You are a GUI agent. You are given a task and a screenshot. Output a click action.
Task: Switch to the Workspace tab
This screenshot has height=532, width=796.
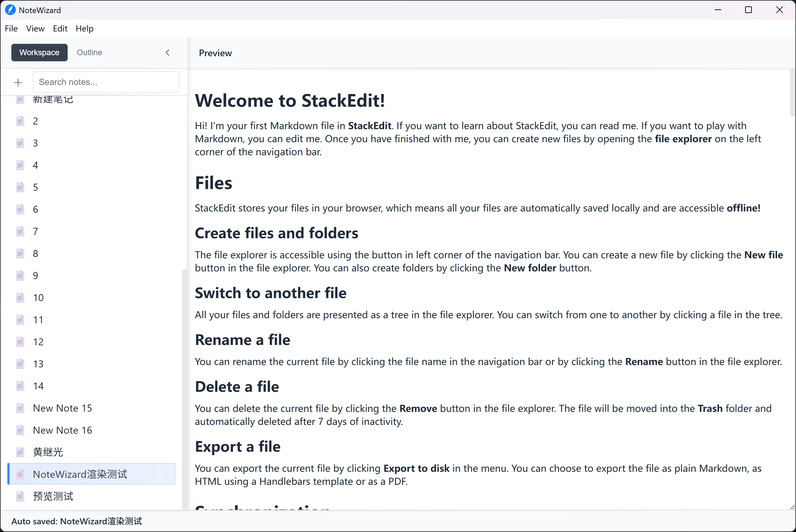pos(39,53)
